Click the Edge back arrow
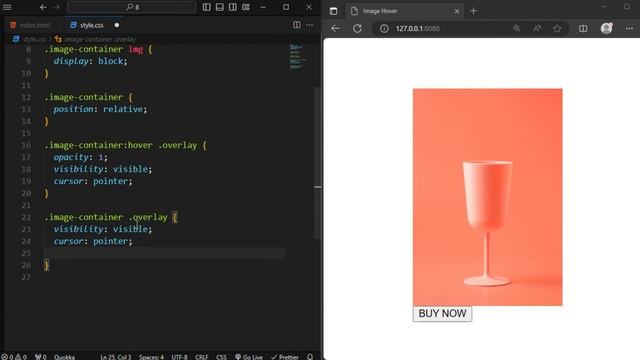This screenshot has width=640, height=360. point(336,29)
